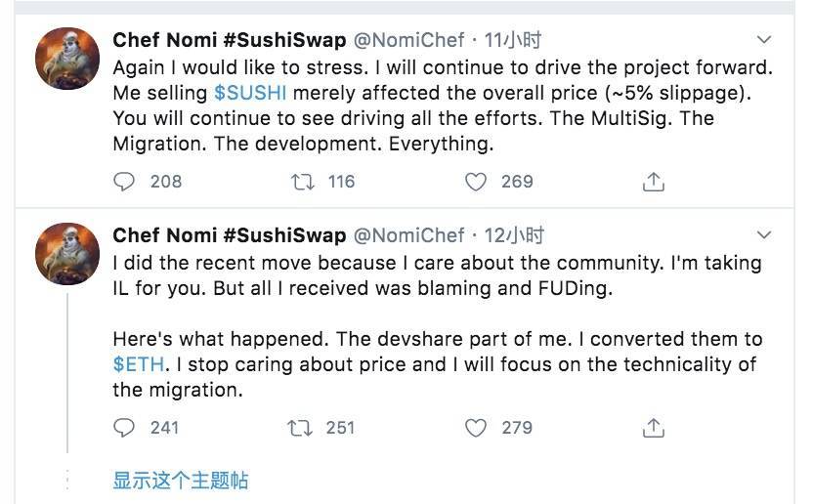The width and height of the screenshot is (813, 504).
Task: Click the 显示这个主题帖 show thread link
Action: click(x=181, y=480)
